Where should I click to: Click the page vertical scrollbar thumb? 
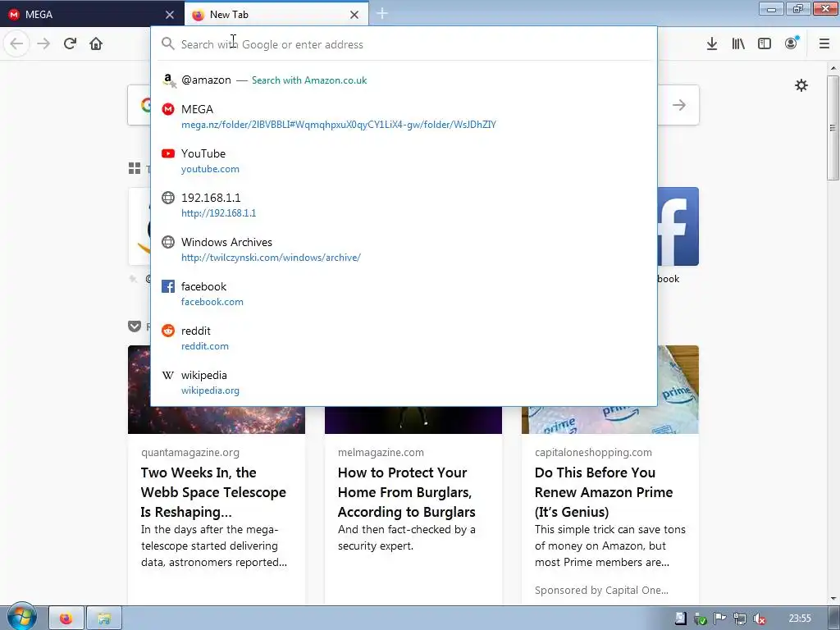[x=833, y=128]
